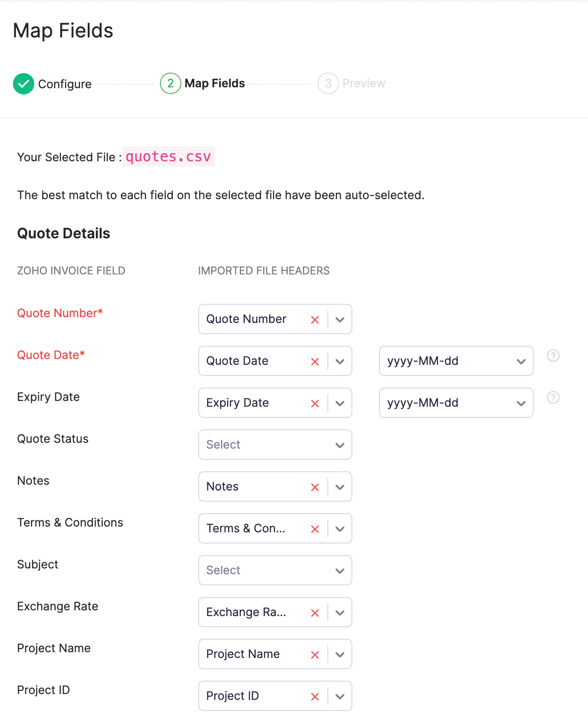Click the completed Configure step checkmark
This screenshot has width=588, height=719.
pos(24,84)
